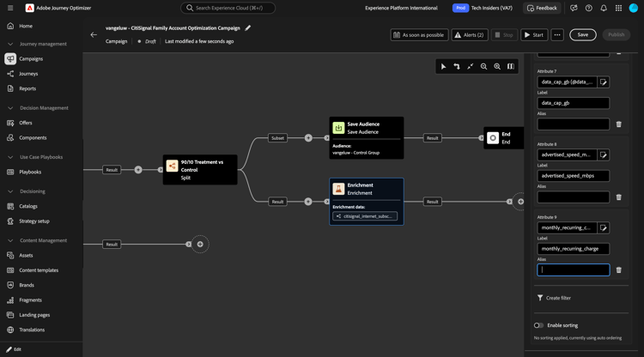The image size is (644, 357).
Task: Enable the sorting toggle
Action: coord(538,325)
